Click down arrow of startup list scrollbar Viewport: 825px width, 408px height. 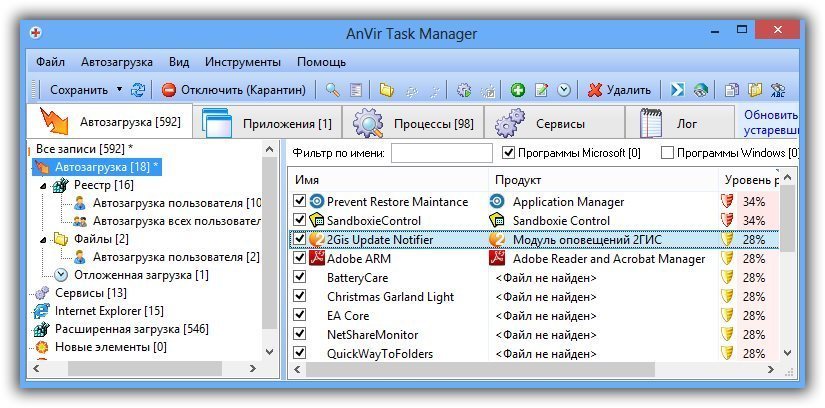tap(788, 352)
